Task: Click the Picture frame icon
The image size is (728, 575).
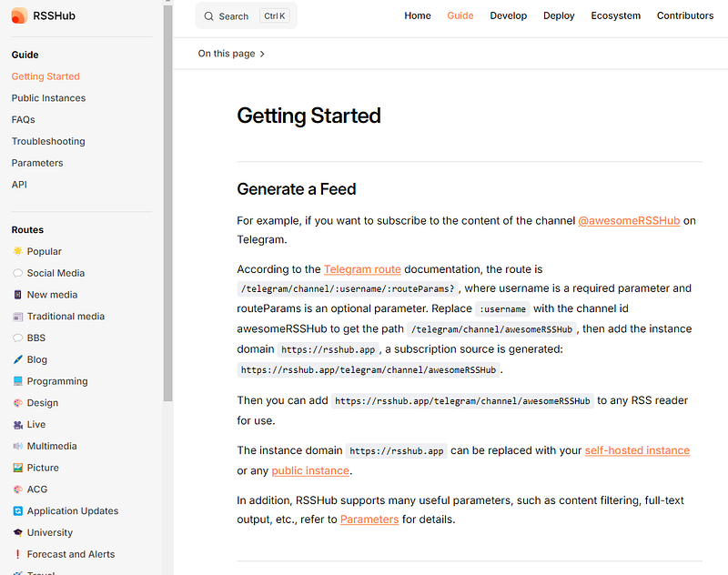Action: point(17,468)
